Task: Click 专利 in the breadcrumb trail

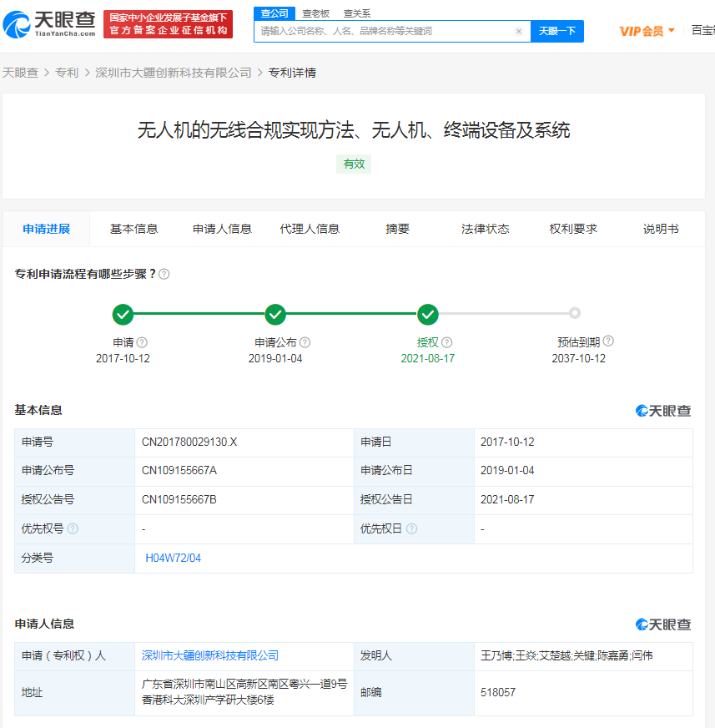Action: coord(67,72)
